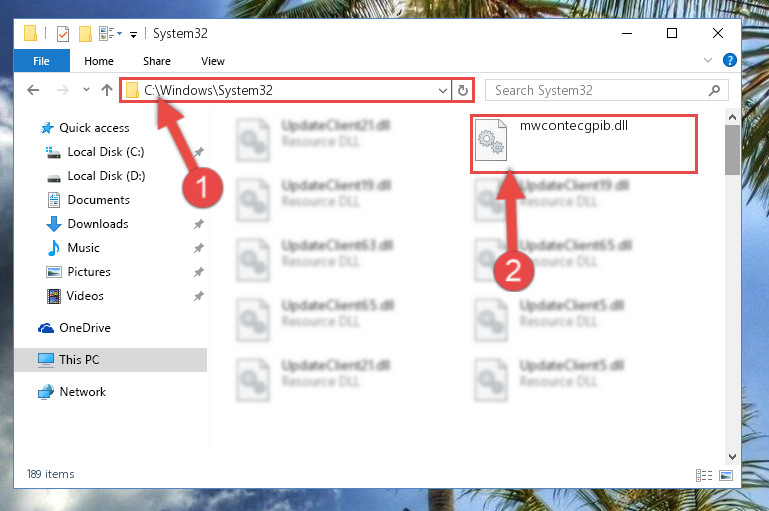Click the vertical scrollbar thumb
769x511 pixels.
coord(732,150)
